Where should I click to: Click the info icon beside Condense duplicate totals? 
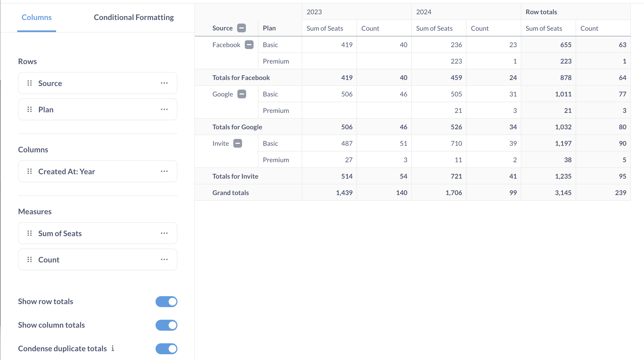click(113, 348)
